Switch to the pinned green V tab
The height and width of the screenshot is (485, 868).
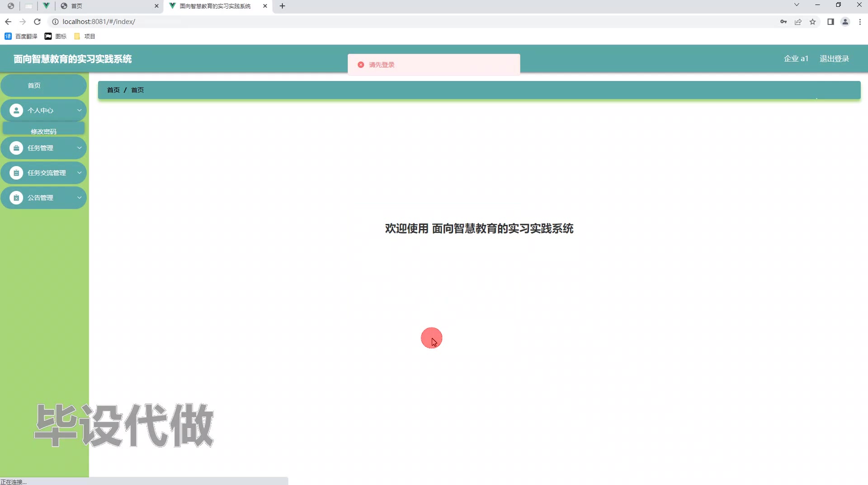click(x=46, y=6)
